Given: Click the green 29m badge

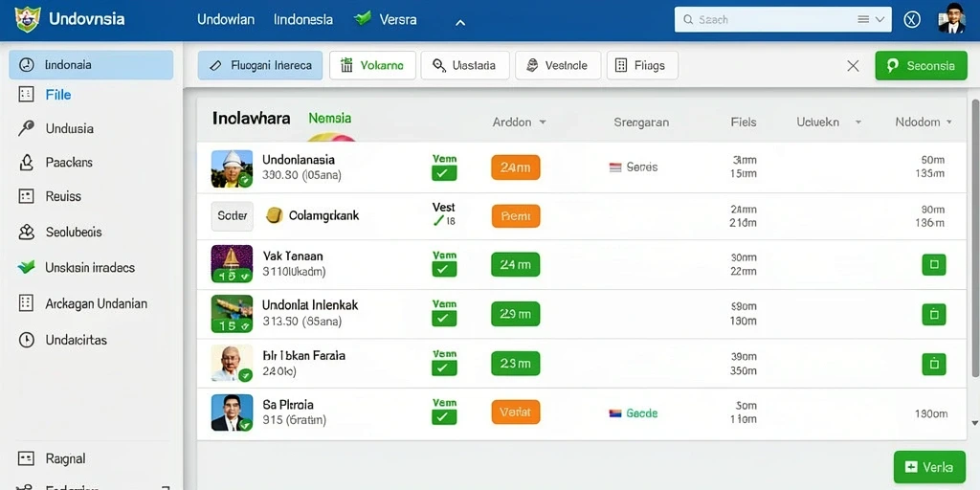Looking at the screenshot, I should click(516, 314).
